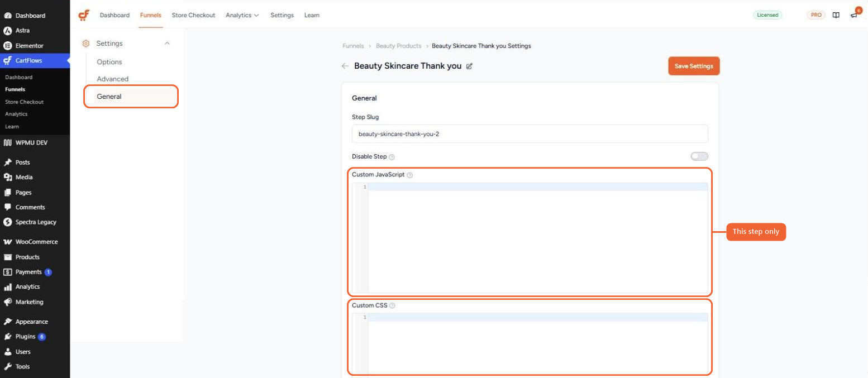Open the Marketing menu item
Image resolution: width=868 pixels, height=378 pixels.
(35, 302)
